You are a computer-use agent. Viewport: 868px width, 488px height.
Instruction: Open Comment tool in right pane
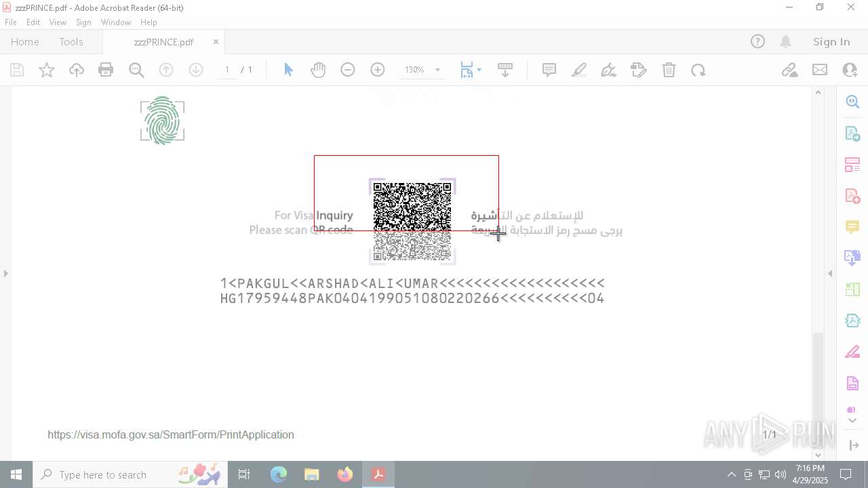click(852, 226)
